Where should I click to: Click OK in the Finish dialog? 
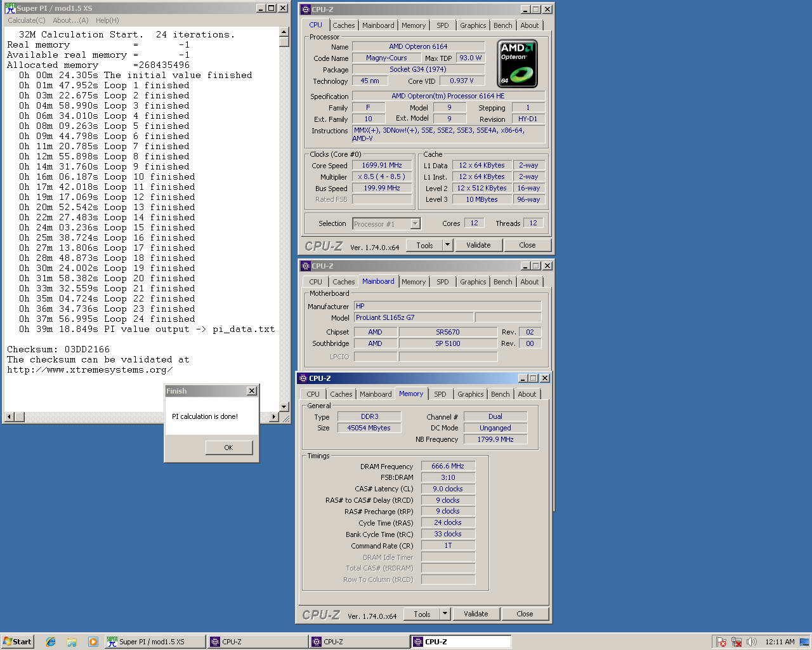tap(229, 448)
